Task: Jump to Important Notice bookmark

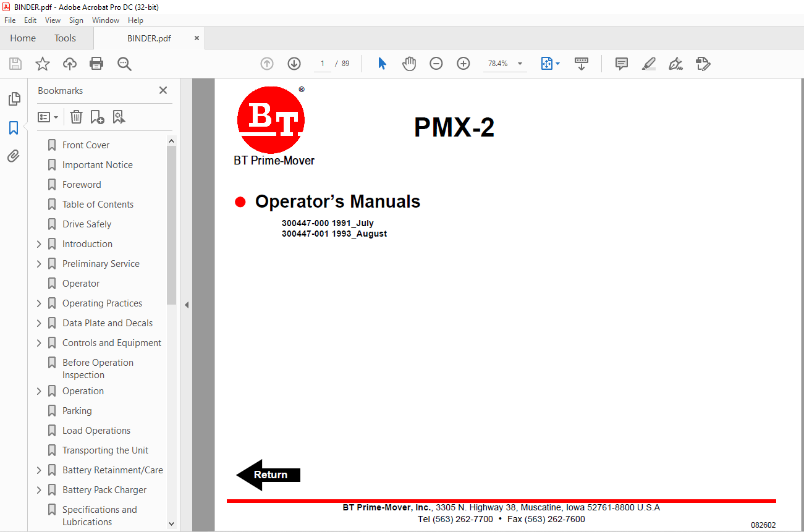Action: 98,165
